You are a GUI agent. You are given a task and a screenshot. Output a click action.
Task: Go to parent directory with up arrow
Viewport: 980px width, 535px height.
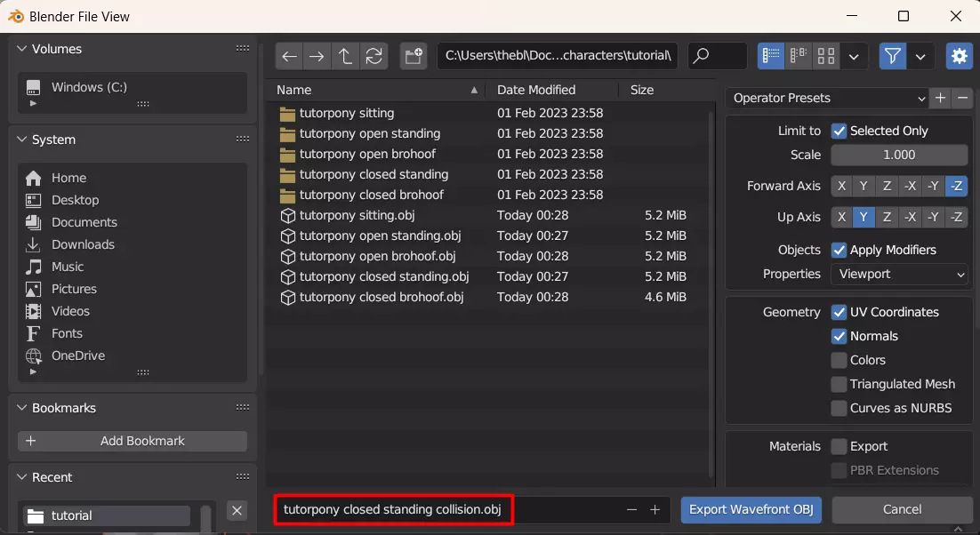(345, 56)
